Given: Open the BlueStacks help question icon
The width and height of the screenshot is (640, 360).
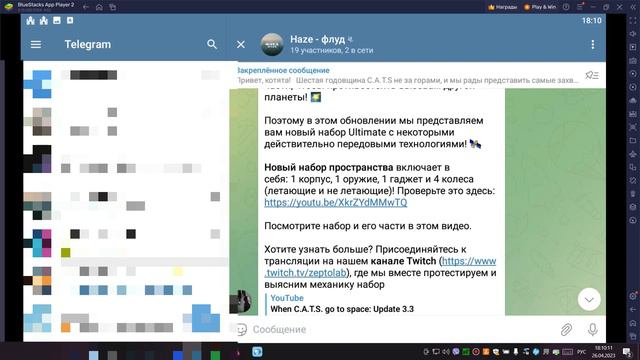Looking at the screenshot, I should point(566,7).
